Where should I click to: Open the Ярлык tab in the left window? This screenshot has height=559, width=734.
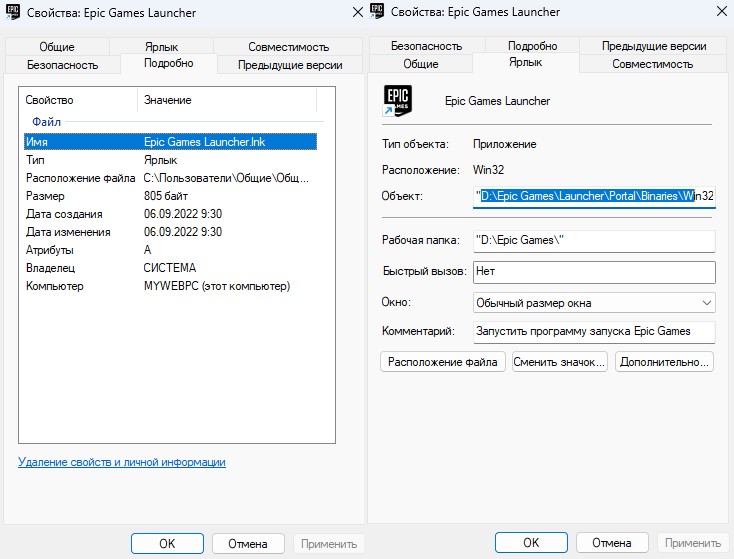pyautogui.click(x=161, y=47)
